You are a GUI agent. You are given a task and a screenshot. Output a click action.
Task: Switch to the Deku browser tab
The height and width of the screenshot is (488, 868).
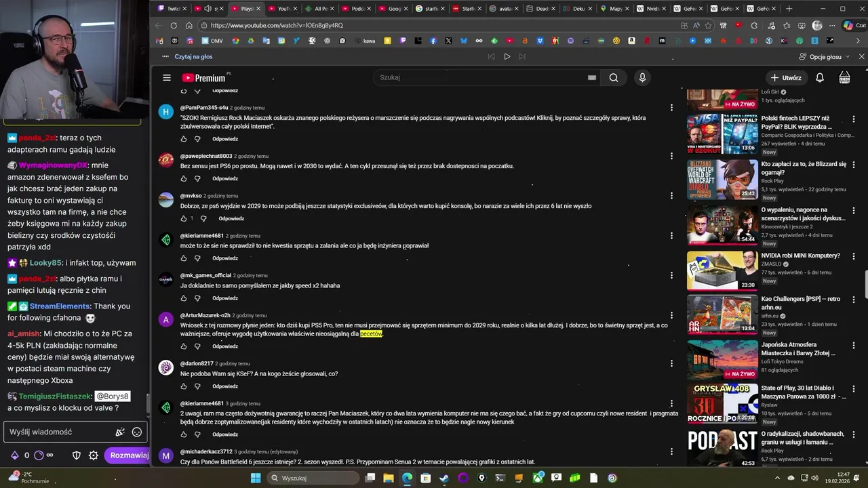pos(578,9)
